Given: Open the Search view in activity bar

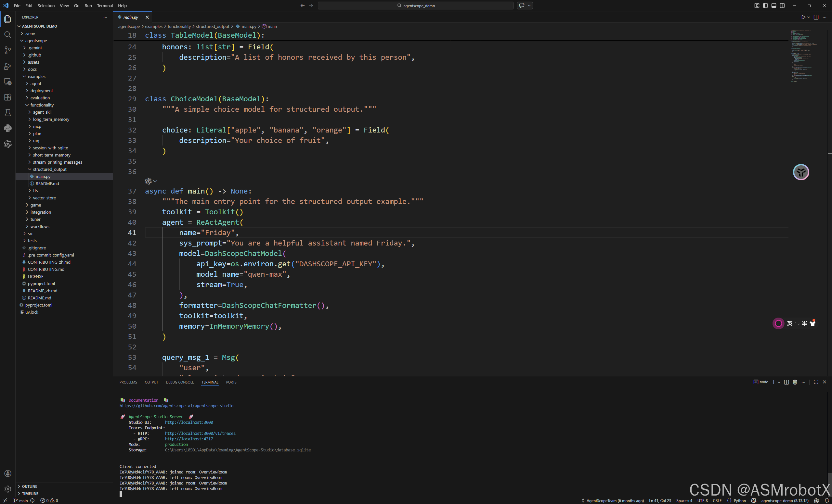Looking at the screenshot, I should pos(7,35).
